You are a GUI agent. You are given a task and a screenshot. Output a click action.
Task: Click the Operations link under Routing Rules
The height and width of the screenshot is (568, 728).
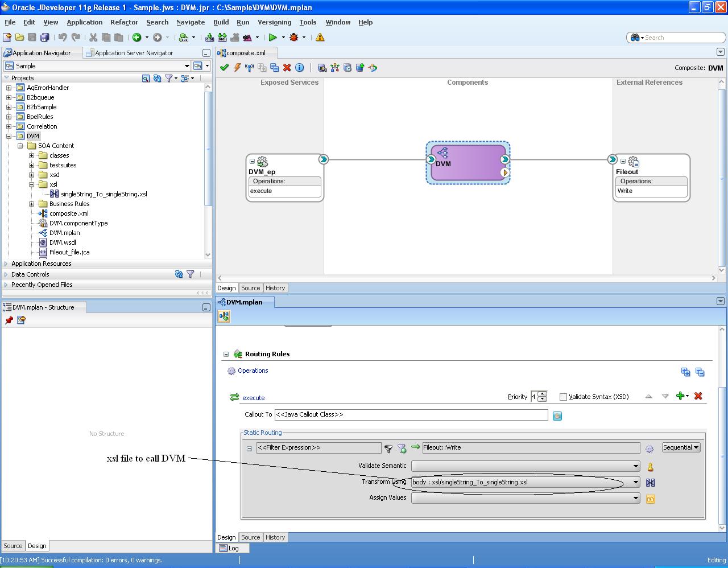click(x=252, y=371)
